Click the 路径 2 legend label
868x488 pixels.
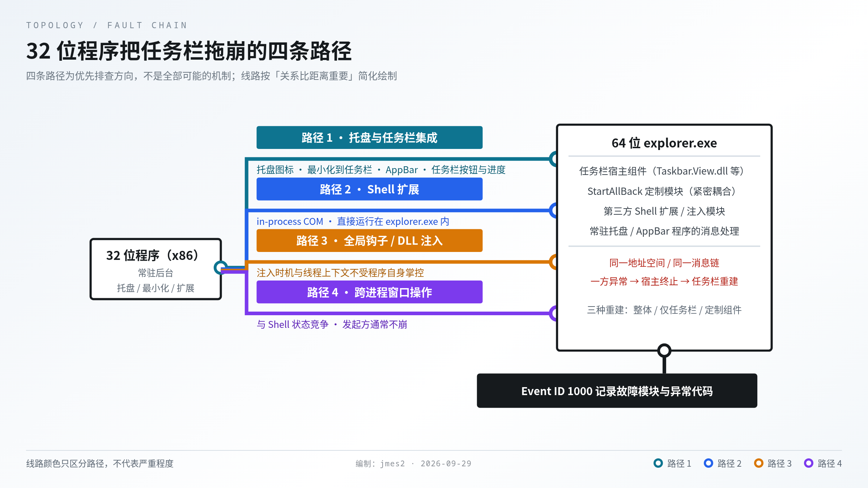[729, 463]
